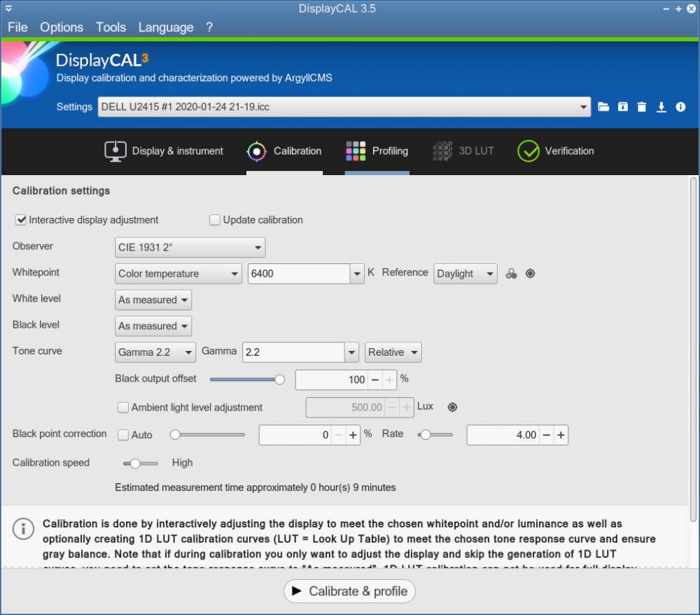The height and width of the screenshot is (615, 700).
Task: Click the info icon beside calibration description
Action: coord(23,529)
